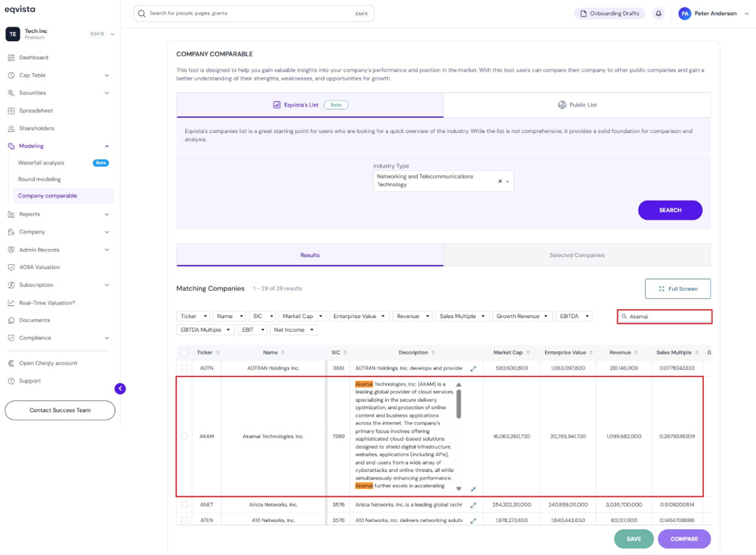756x555 pixels.
Task: Click the Full Screen button
Action: click(x=677, y=289)
